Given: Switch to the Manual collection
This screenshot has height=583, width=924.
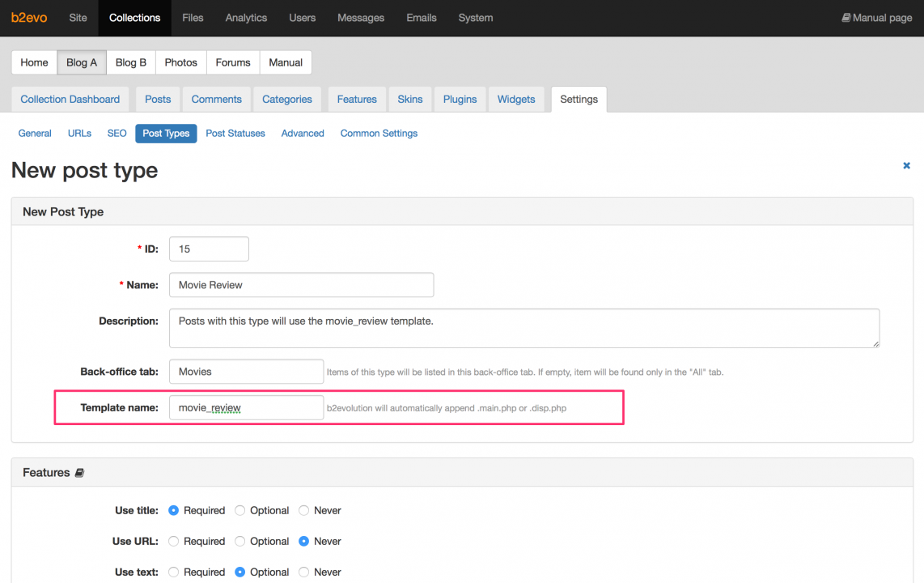Looking at the screenshot, I should (286, 62).
